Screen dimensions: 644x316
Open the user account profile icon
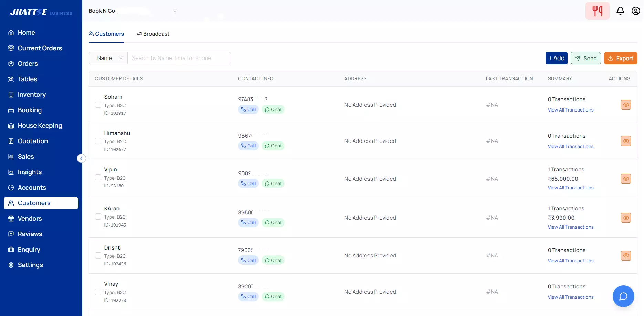coord(636,11)
